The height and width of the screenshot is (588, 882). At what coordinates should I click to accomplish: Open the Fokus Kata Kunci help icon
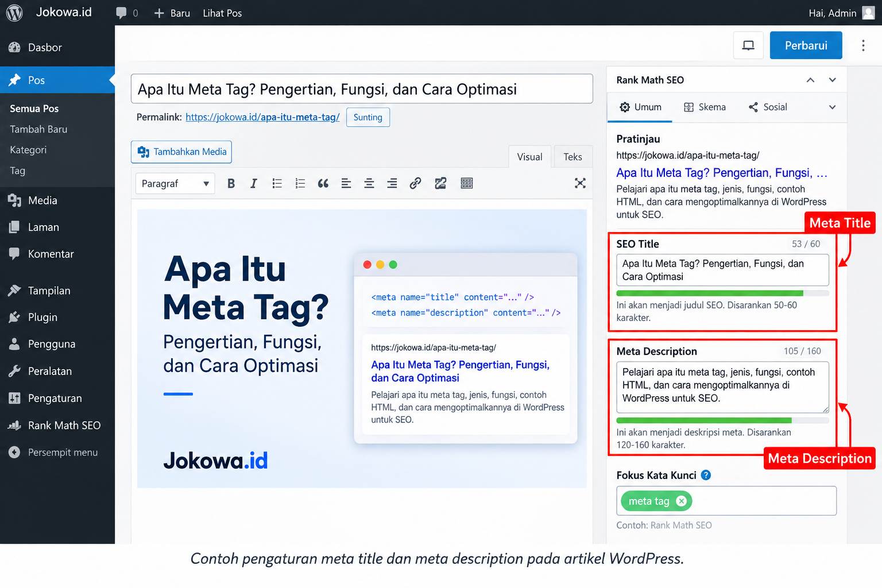[x=706, y=475]
